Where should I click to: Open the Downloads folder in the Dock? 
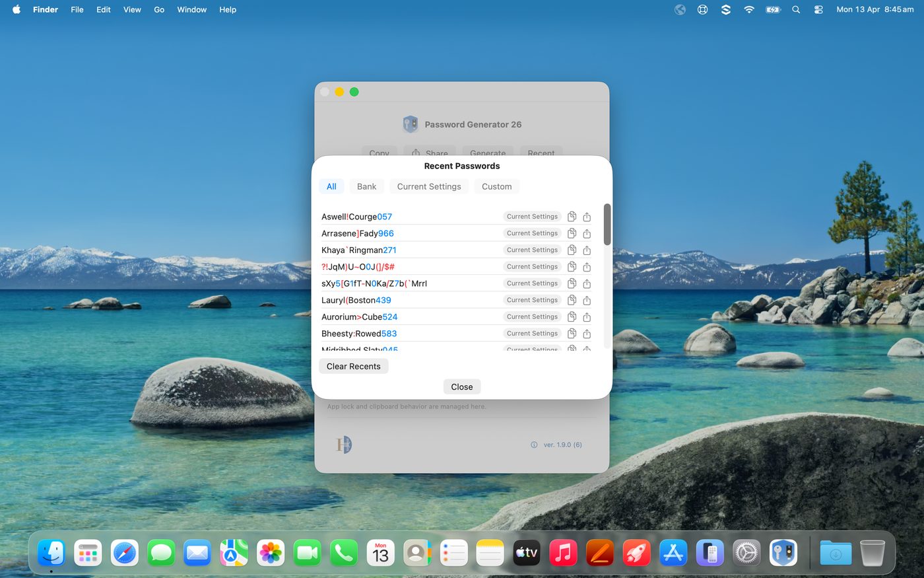(x=836, y=552)
